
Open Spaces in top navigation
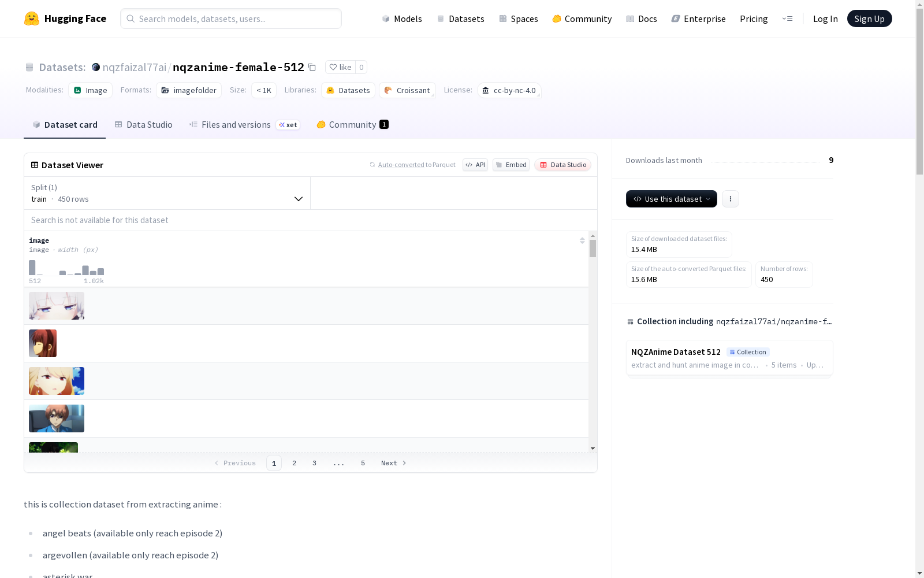[519, 18]
